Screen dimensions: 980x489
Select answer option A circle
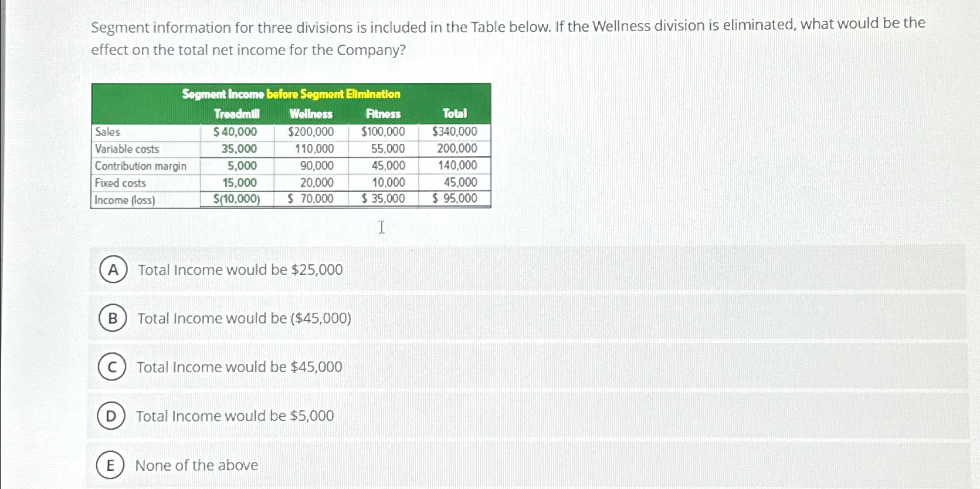click(x=111, y=270)
